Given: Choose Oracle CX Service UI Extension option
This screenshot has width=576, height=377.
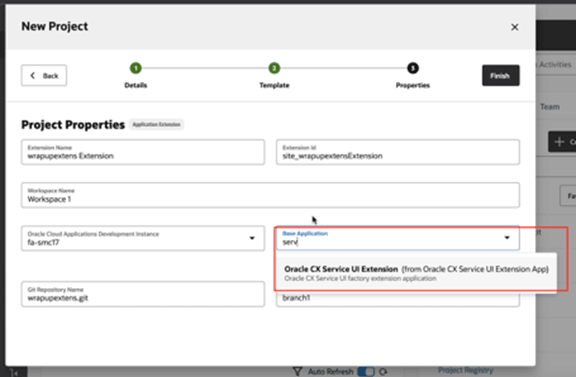Looking at the screenshot, I should tap(416, 273).
